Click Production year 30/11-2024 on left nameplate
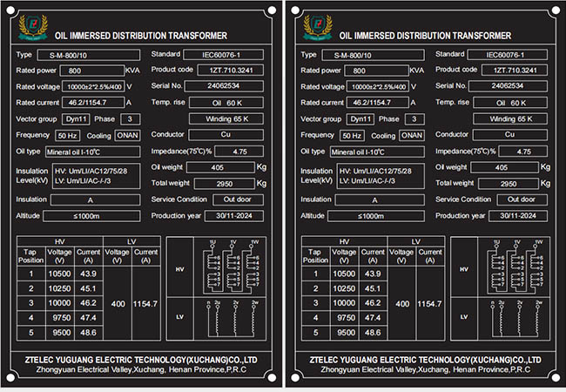The image size is (566, 392). (x=234, y=216)
